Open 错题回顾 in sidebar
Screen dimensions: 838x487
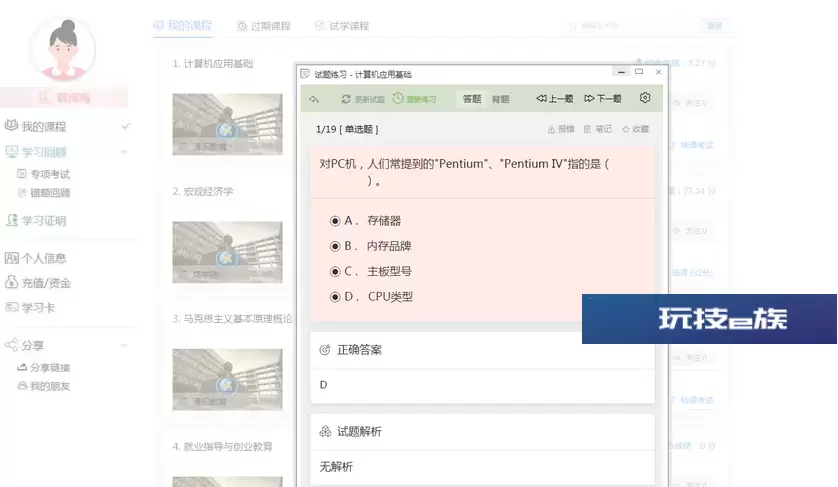point(44,192)
